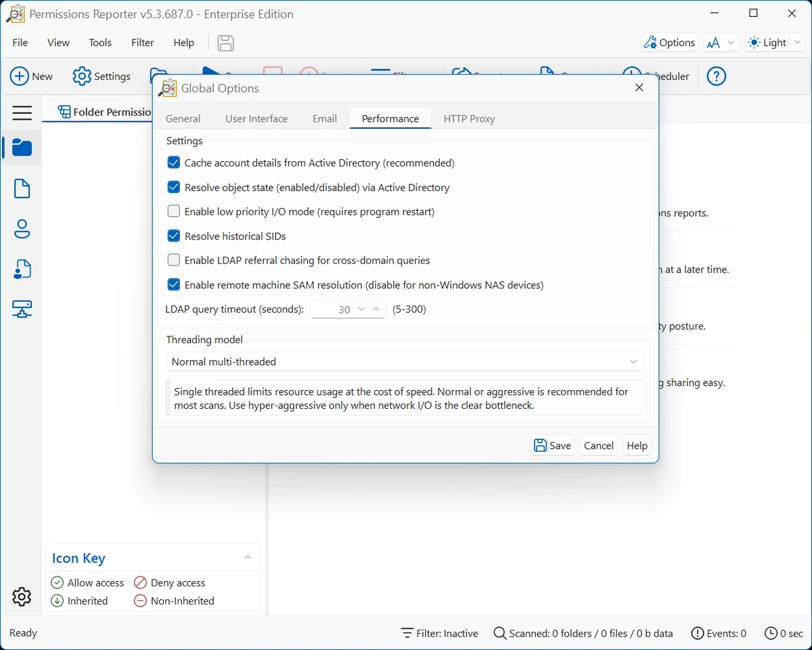The height and width of the screenshot is (650, 812).
Task: Uncheck Resolve object state via Active Directory
Action: pyautogui.click(x=174, y=187)
